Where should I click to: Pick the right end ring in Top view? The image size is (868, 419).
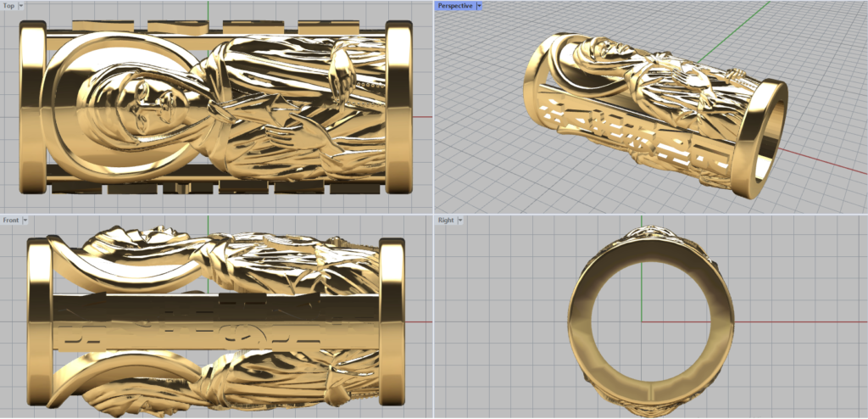pos(401,110)
